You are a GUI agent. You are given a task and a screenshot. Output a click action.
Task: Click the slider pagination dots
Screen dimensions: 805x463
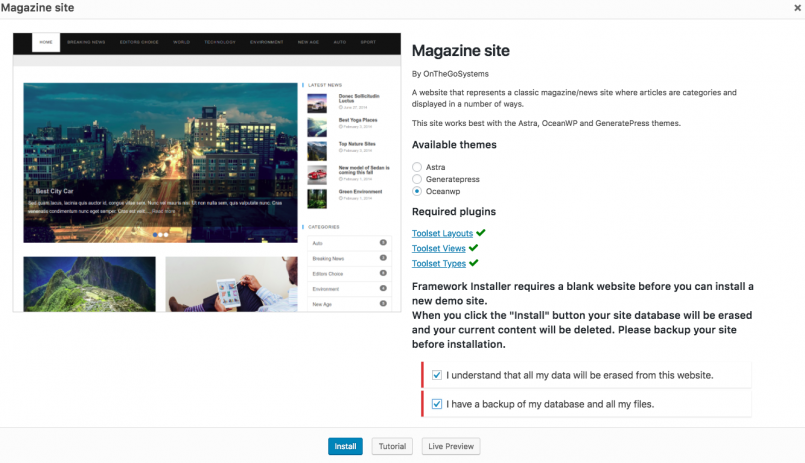tap(160, 235)
